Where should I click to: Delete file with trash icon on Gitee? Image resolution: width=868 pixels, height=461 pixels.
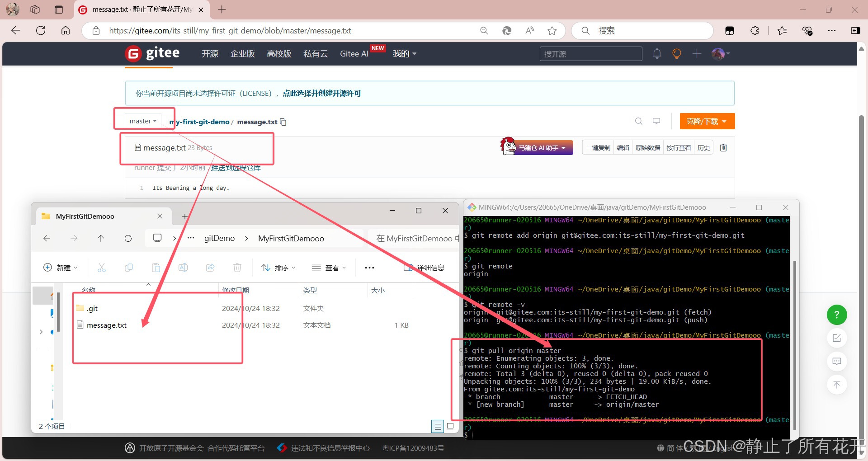coord(723,148)
